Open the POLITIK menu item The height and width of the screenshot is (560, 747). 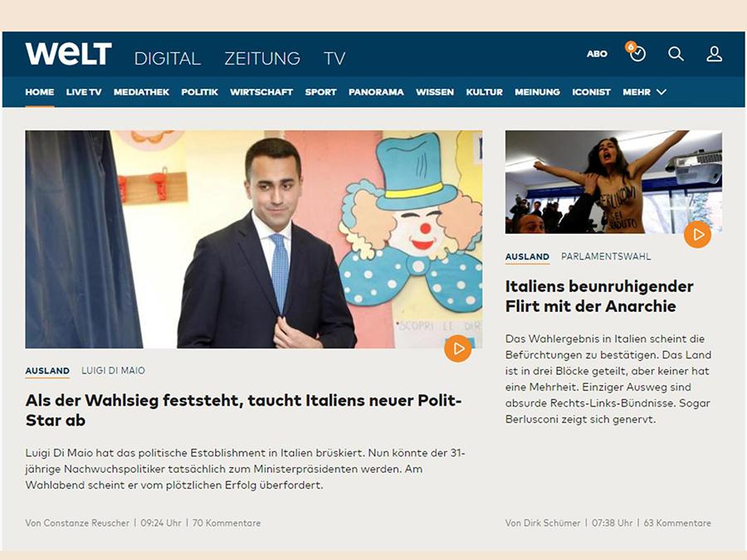pyautogui.click(x=199, y=92)
